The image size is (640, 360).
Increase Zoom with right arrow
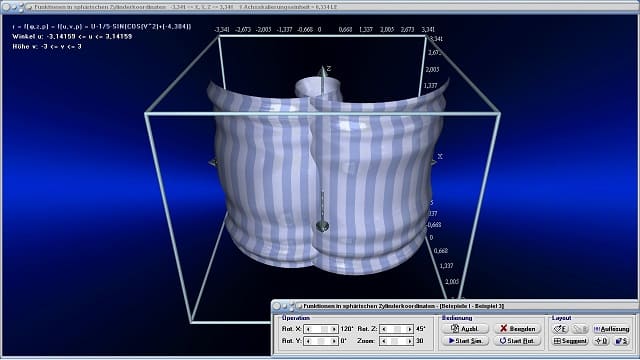click(x=409, y=341)
